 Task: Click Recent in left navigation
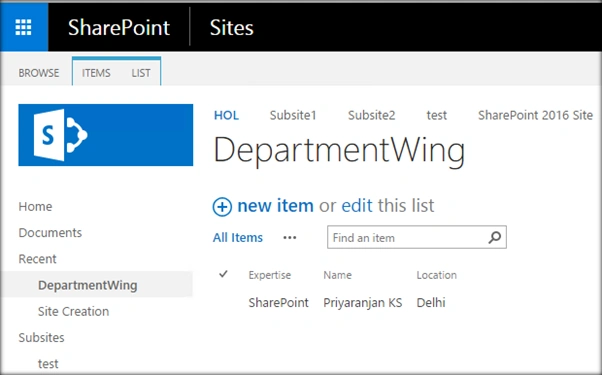click(37, 259)
